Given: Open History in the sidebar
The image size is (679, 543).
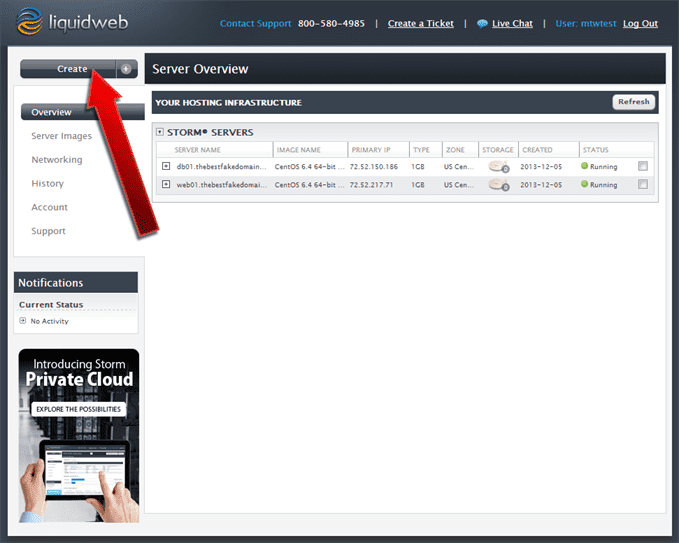Looking at the screenshot, I should click(48, 184).
